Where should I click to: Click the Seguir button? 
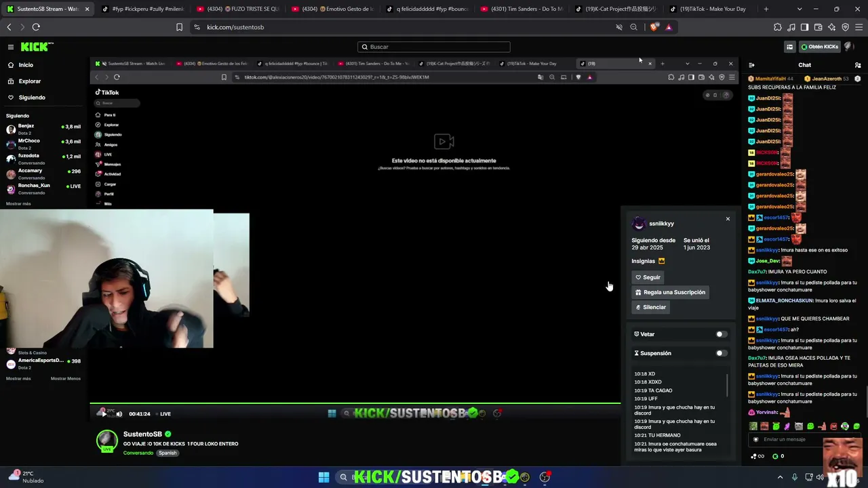pos(648,277)
